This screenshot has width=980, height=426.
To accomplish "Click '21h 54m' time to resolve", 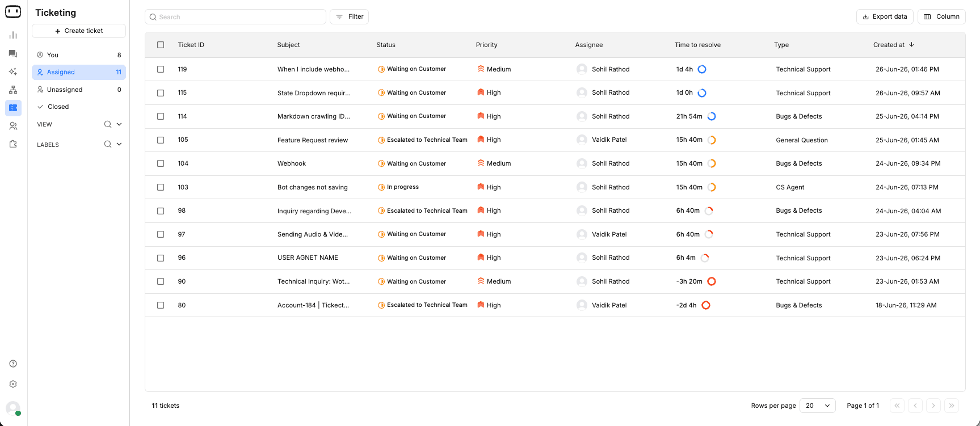I will pyautogui.click(x=689, y=116).
